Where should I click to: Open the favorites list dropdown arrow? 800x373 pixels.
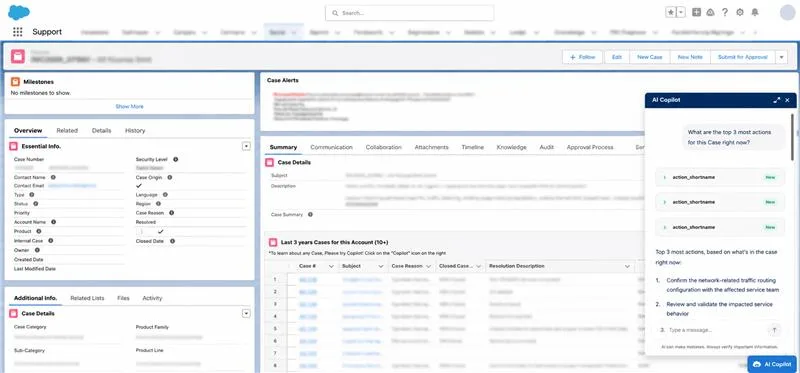pyautogui.click(x=681, y=13)
